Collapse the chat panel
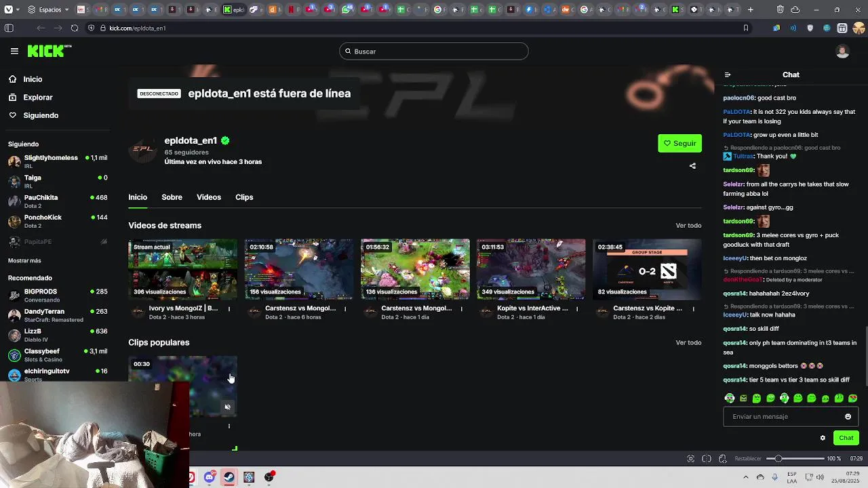This screenshot has height=488, width=868. [x=728, y=75]
